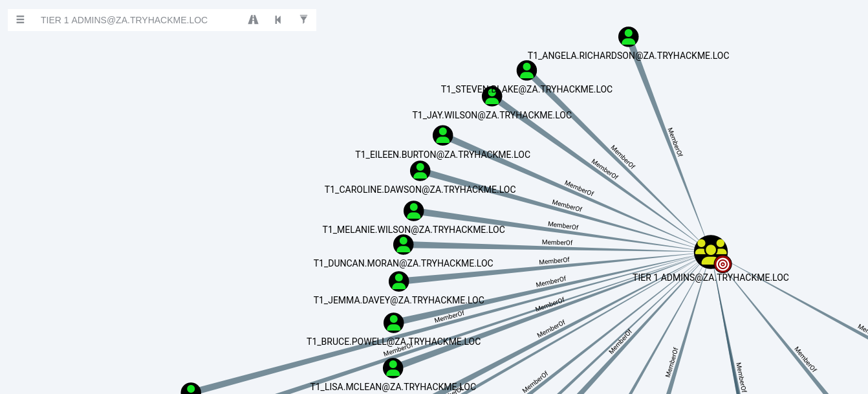868x394 pixels.
Task: Select the T1_EILEEN.BURTON user node
Action: pyautogui.click(x=443, y=136)
